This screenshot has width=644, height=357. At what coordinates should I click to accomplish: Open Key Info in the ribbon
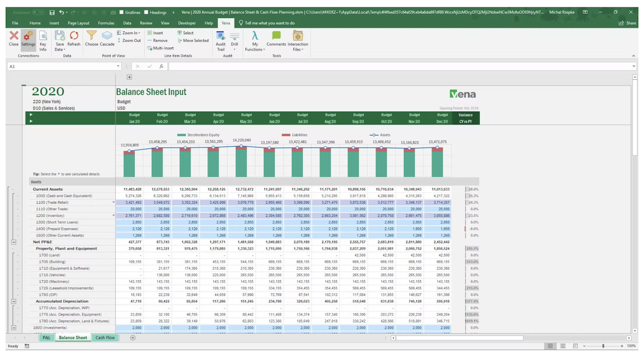(43, 39)
